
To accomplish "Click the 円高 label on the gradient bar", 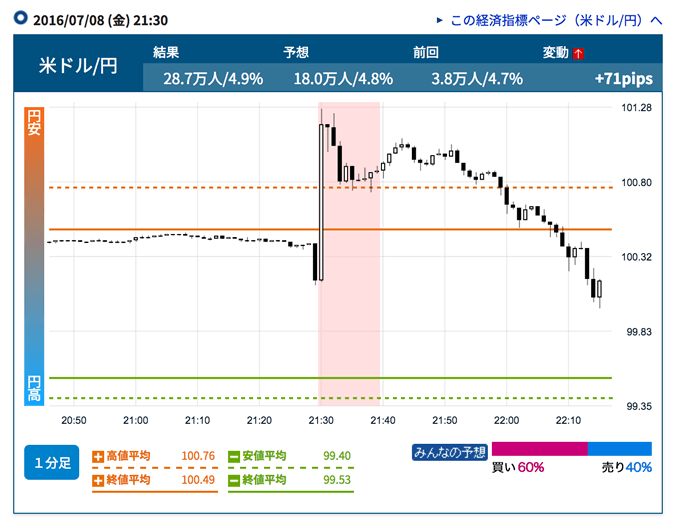I will [x=34, y=388].
